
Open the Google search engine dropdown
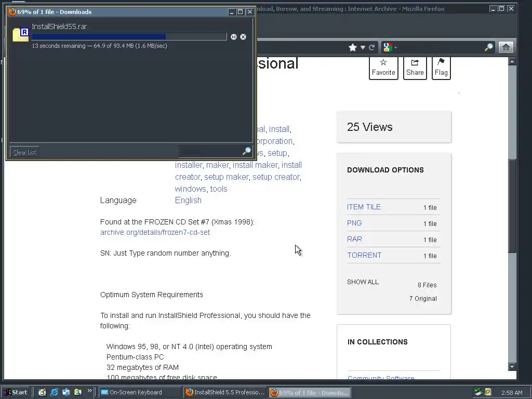(390, 47)
